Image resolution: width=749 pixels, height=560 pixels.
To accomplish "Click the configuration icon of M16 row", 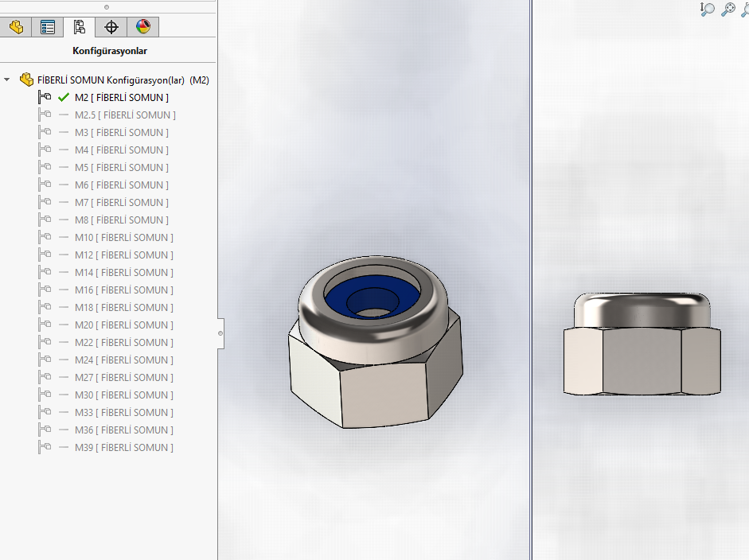I will (x=45, y=290).
